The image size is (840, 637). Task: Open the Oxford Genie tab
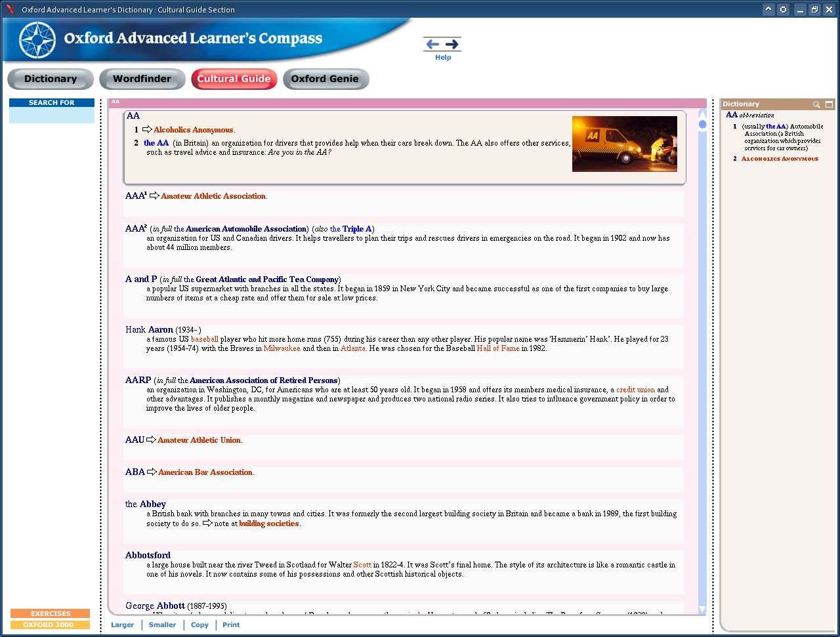[x=325, y=79]
